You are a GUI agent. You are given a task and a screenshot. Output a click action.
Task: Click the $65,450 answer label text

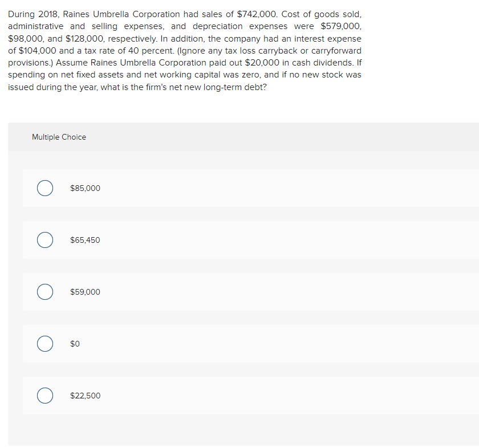point(85,240)
